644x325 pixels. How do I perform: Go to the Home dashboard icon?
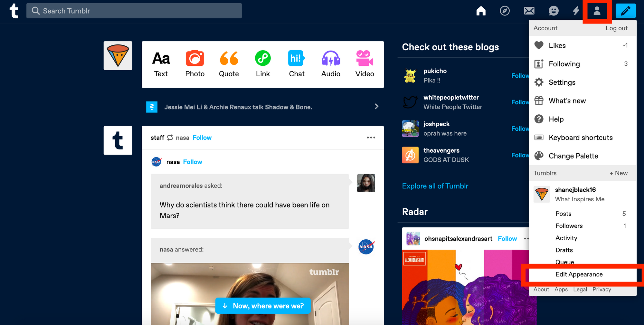pos(481,11)
